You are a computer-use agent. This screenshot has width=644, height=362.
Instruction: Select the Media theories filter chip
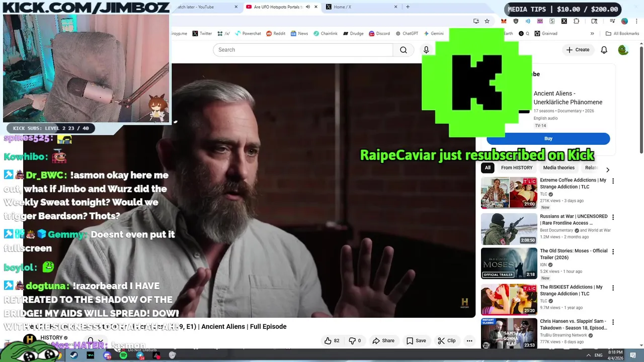click(558, 168)
